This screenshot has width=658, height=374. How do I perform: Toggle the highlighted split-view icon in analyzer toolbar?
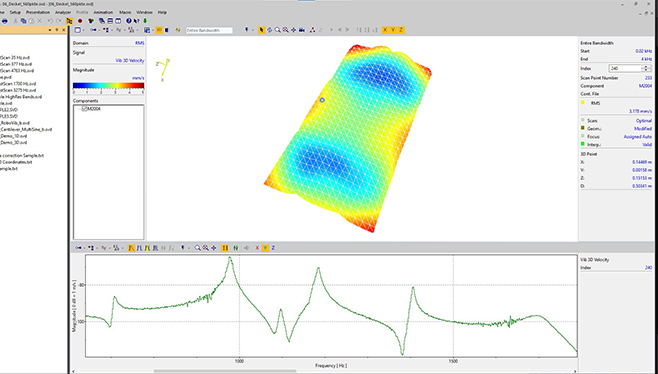225,248
